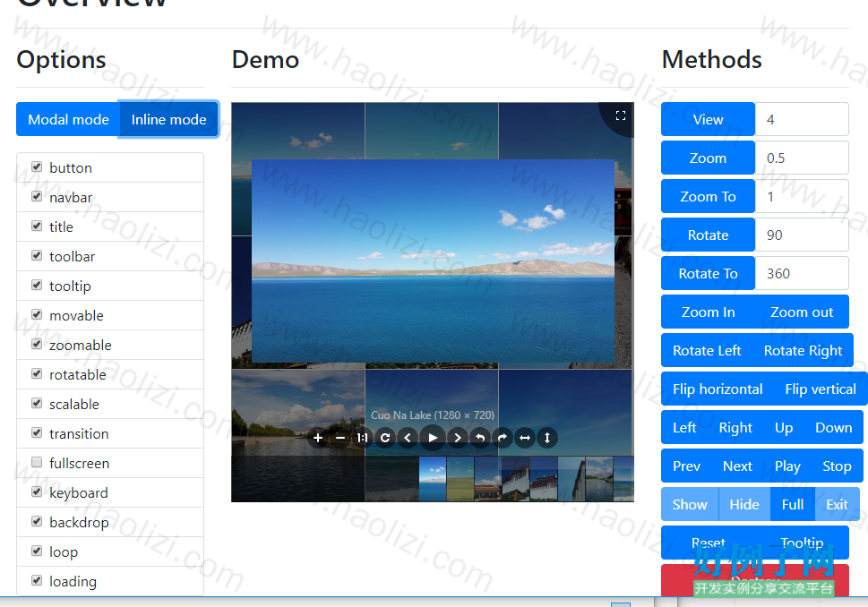Click the Next button in Methods
Screen dimensions: 868x607
pos(737,466)
